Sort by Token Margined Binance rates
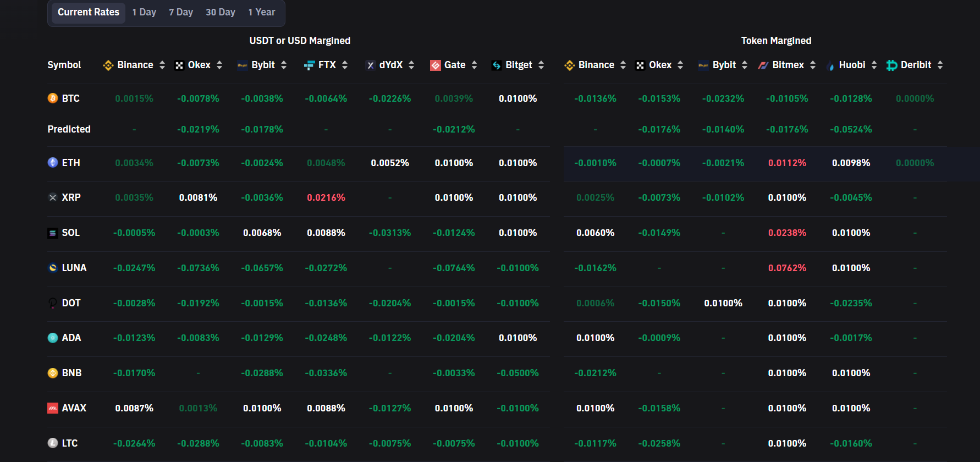This screenshot has height=462, width=980. (x=623, y=65)
